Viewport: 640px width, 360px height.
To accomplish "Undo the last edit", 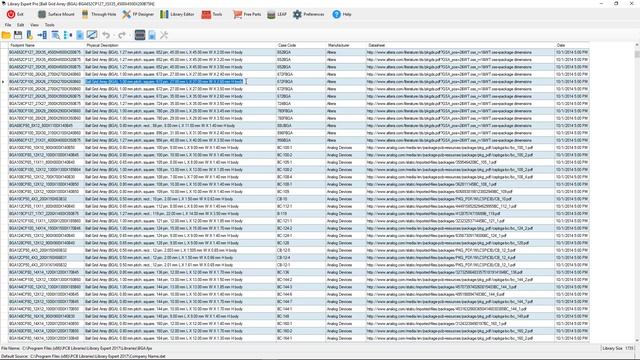I will pos(106,35).
